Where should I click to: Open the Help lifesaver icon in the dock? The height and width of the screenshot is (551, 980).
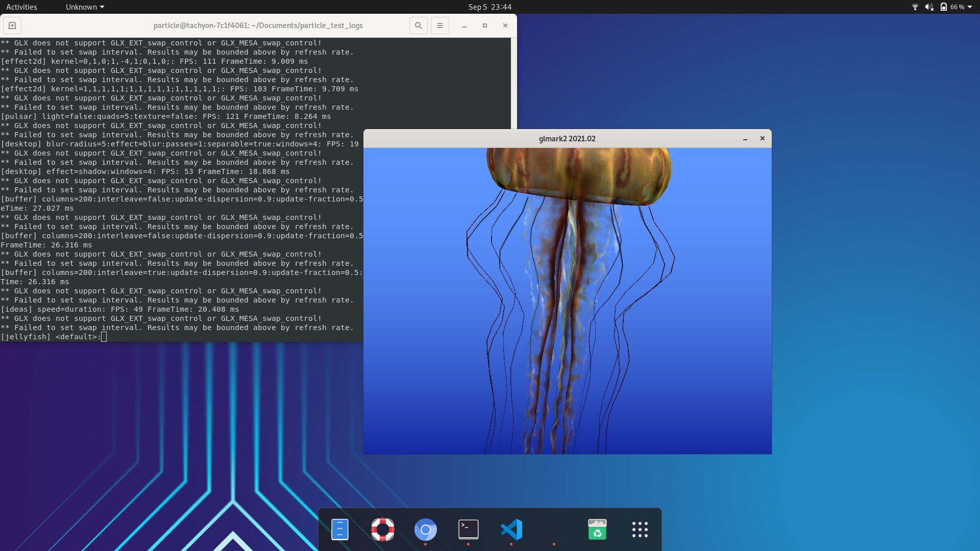click(x=383, y=530)
